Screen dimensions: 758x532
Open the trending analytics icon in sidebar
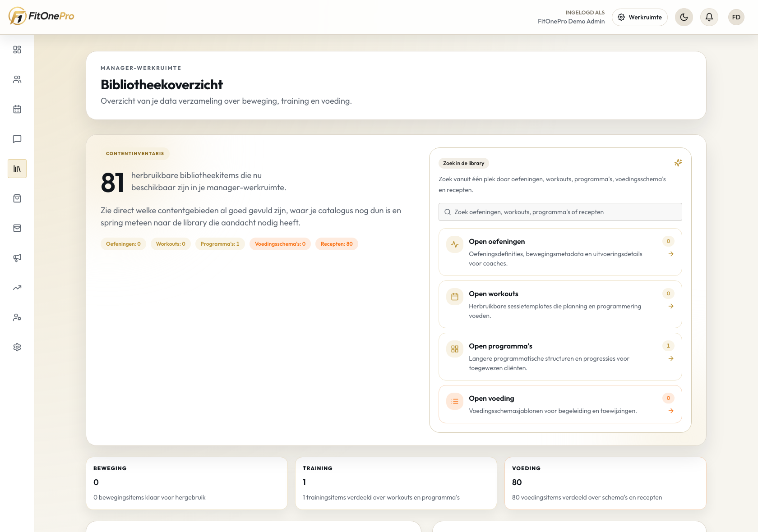(17, 288)
